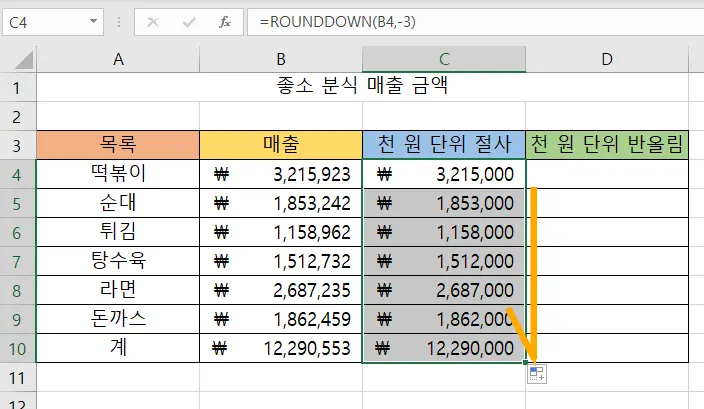Cancel formula entry with X icon
Viewport: 704px width, 409px height.
pos(153,22)
